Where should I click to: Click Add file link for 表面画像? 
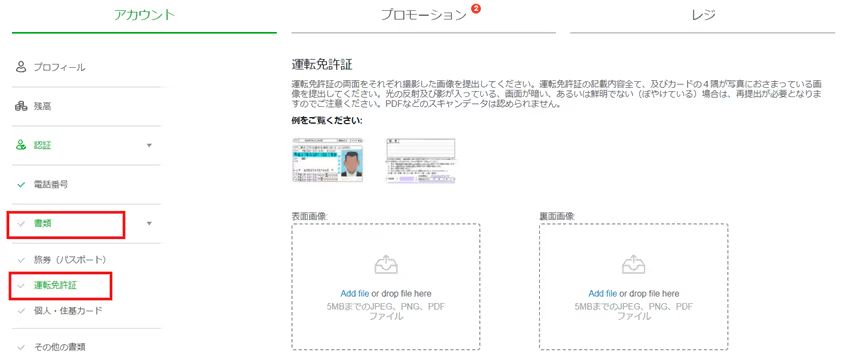click(x=355, y=294)
